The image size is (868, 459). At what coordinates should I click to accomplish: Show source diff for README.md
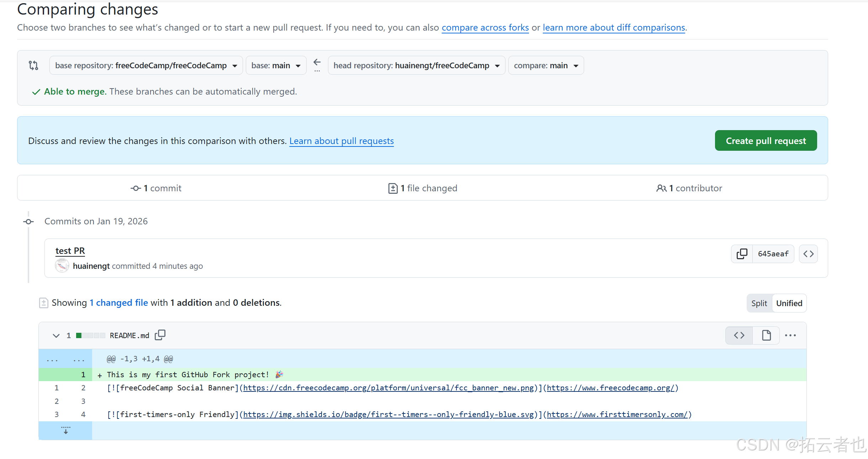(x=739, y=335)
